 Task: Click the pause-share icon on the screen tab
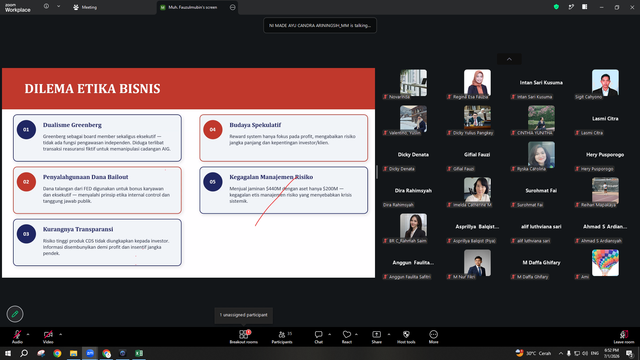233,7
